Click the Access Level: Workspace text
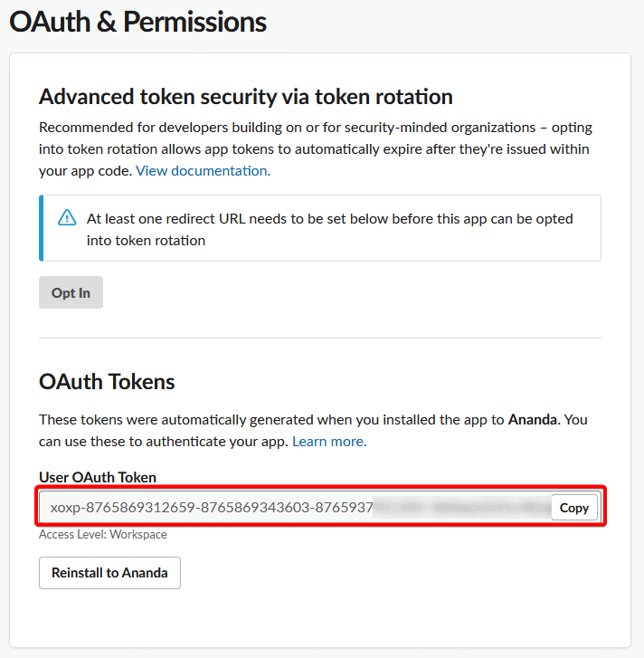 (102, 535)
